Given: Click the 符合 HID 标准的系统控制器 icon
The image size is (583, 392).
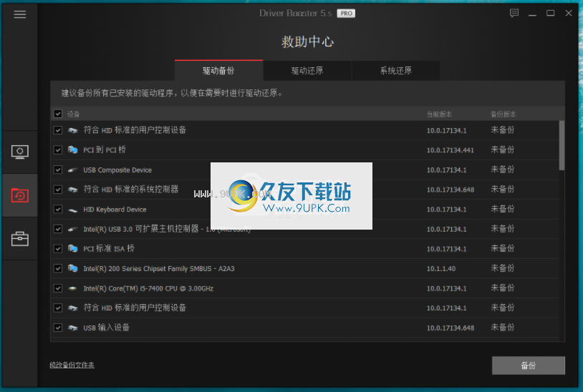Looking at the screenshot, I should click(x=73, y=190).
